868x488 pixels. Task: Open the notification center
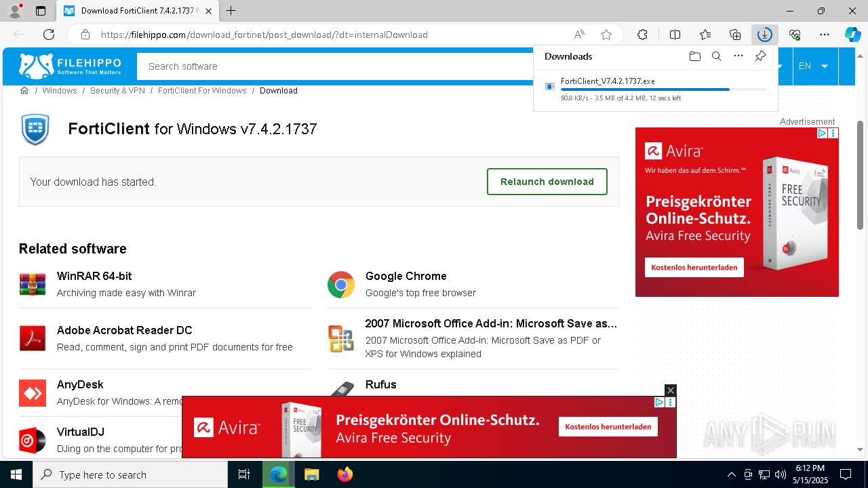coord(846,474)
